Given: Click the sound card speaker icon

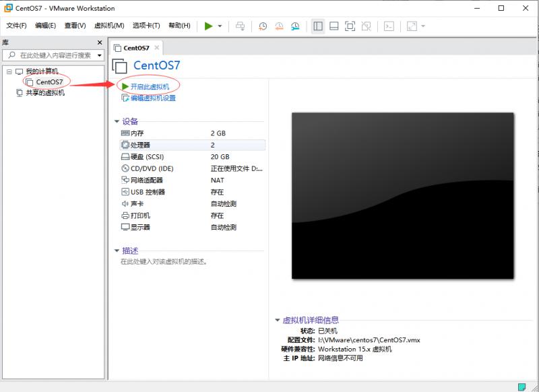Looking at the screenshot, I should coord(125,203).
